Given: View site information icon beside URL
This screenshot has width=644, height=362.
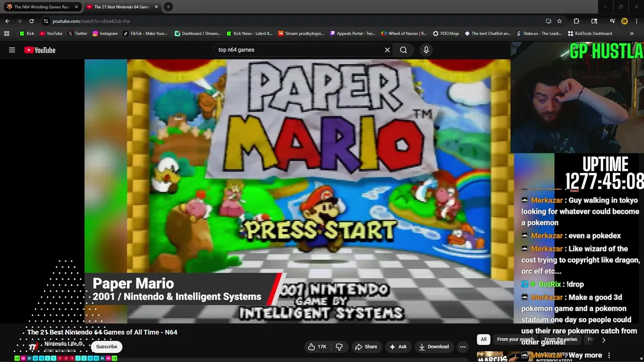Looking at the screenshot, I should pyautogui.click(x=46, y=21).
